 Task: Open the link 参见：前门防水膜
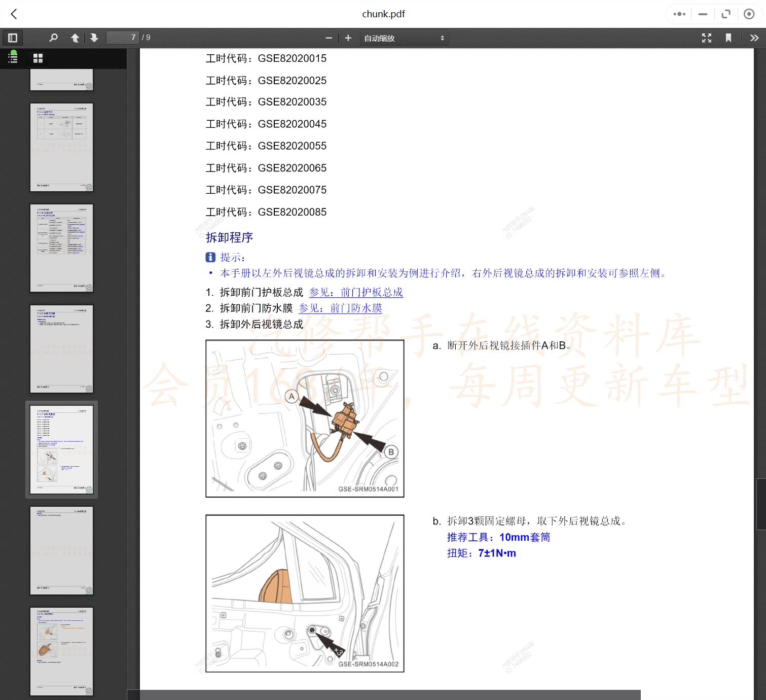(x=340, y=308)
